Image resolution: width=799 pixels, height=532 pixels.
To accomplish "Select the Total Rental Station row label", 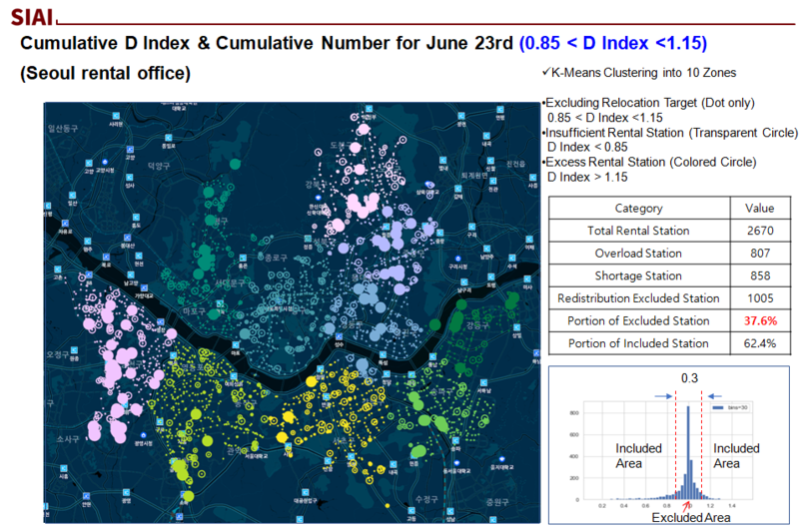I will click(x=638, y=231).
